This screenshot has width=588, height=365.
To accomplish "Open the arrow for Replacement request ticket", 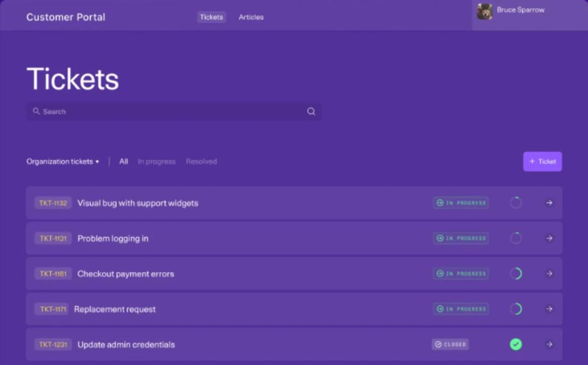I will click(x=549, y=309).
